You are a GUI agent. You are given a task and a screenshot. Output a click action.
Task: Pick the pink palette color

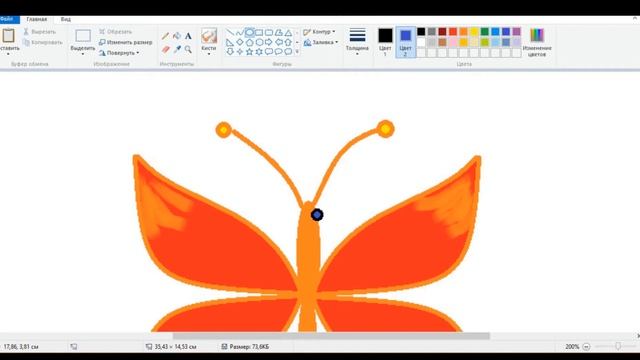click(453, 42)
